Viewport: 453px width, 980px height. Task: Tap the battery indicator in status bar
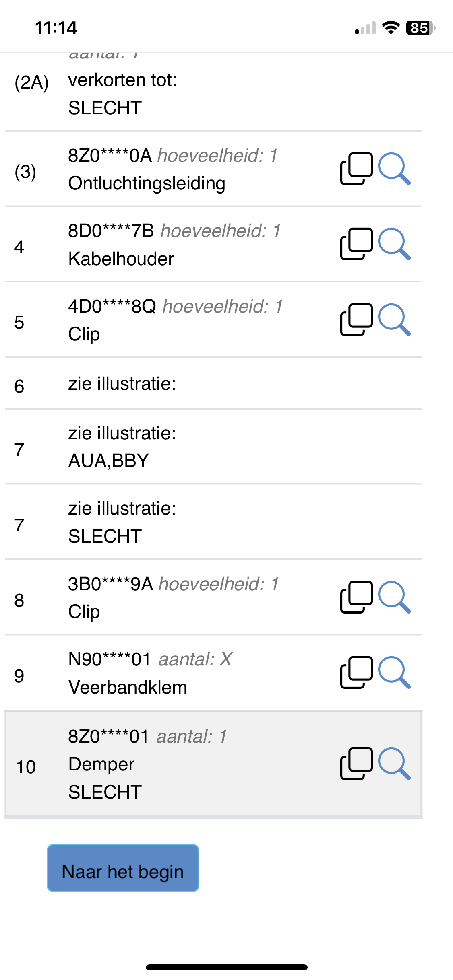[x=420, y=28]
